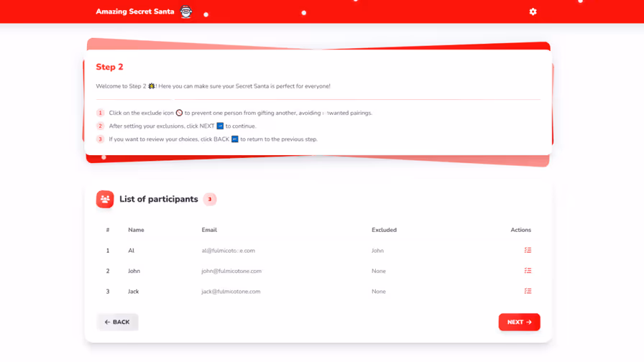The width and height of the screenshot is (644, 362).
Task: Click the email jack@fulmicotone.com
Action: point(231,292)
